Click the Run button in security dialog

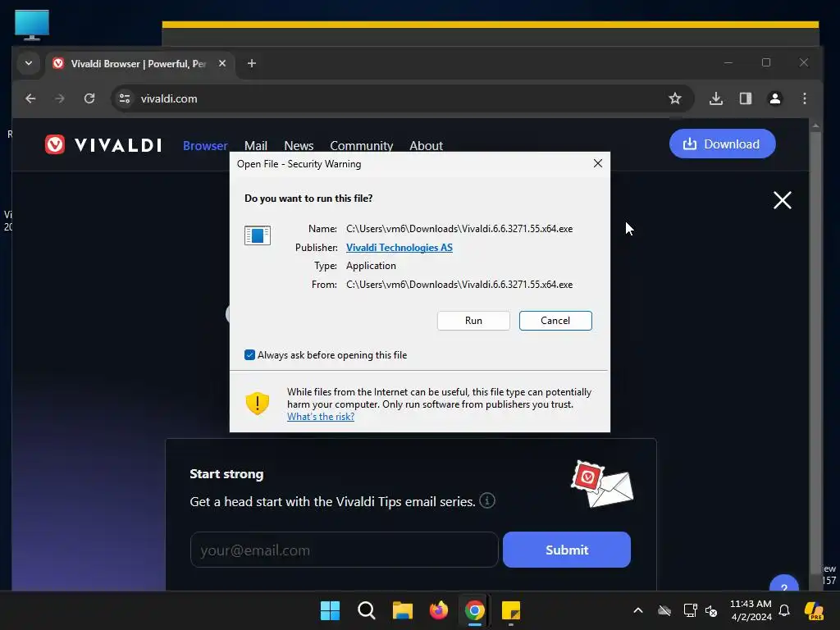(473, 321)
